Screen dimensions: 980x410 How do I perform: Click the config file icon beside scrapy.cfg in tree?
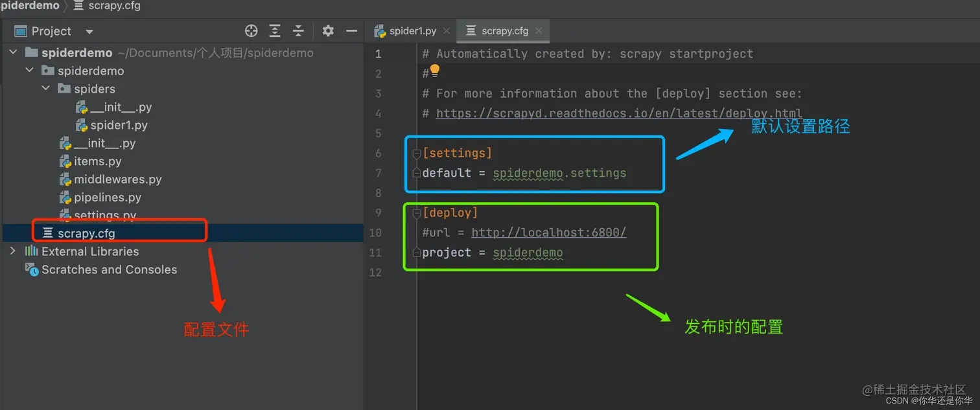coord(48,233)
